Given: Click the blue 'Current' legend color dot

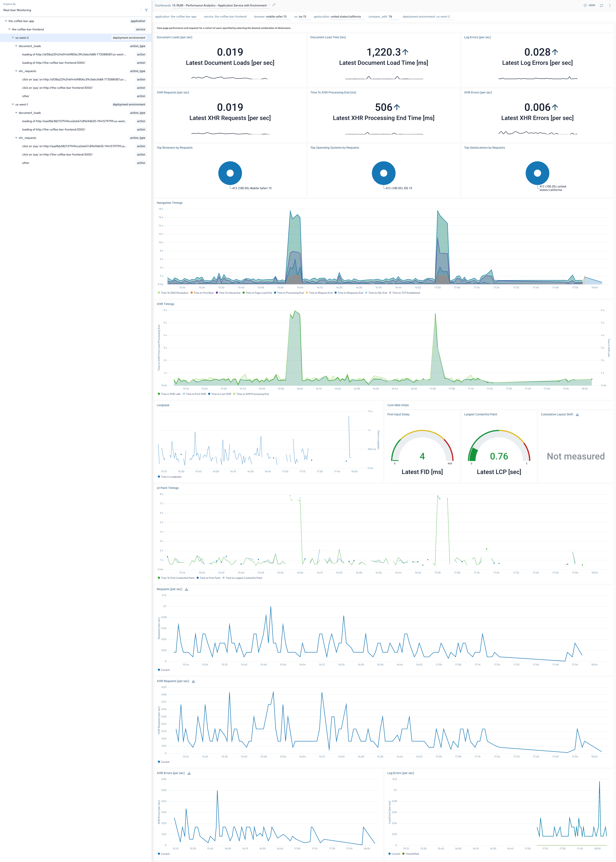Looking at the screenshot, I should point(159,670).
